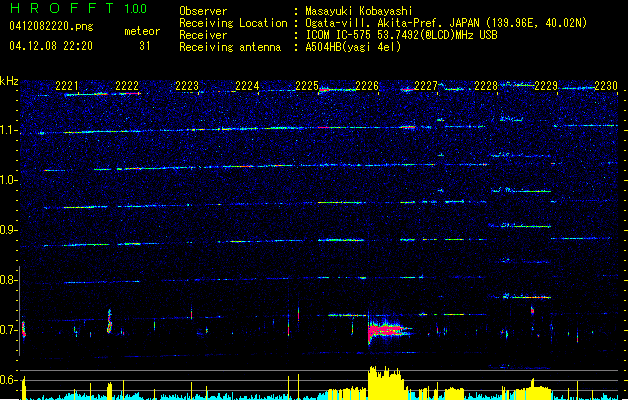Click the large red meteor echo after 2226

point(388,330)
